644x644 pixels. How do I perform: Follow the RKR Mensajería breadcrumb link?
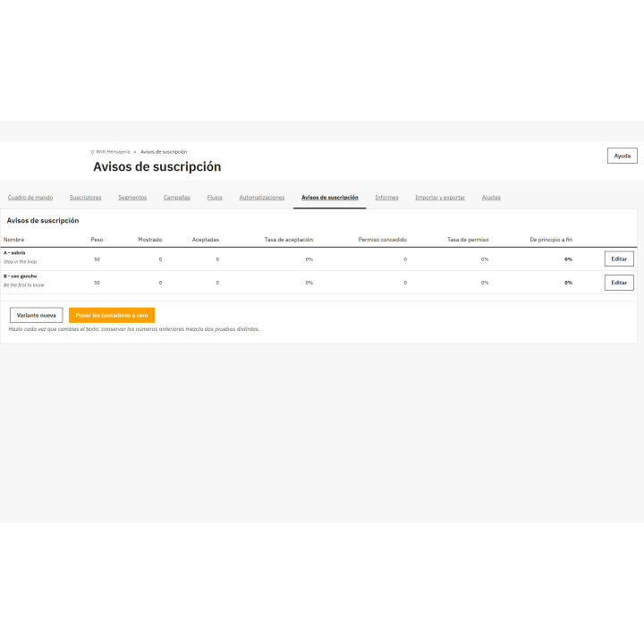[x=113, y=152]
